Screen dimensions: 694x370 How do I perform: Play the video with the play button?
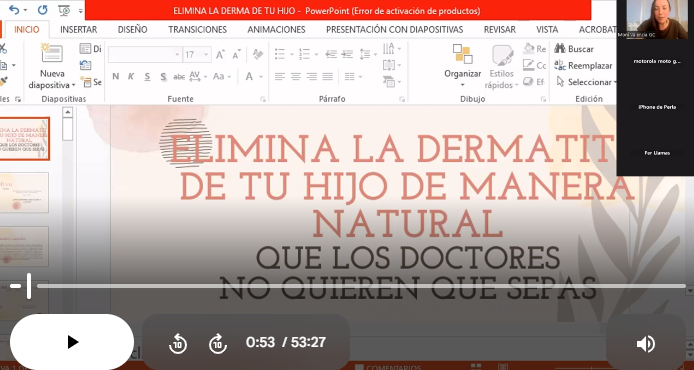[x=72, y=342]
